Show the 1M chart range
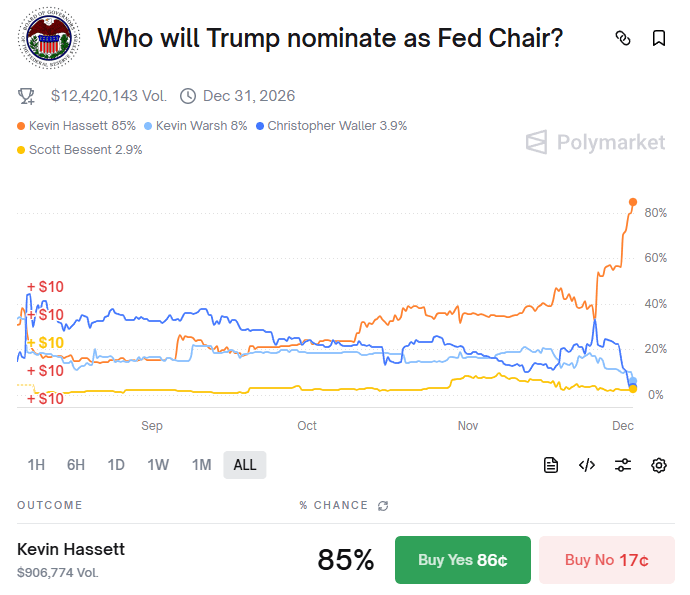The image size is (690, 595). pos(201,465)
